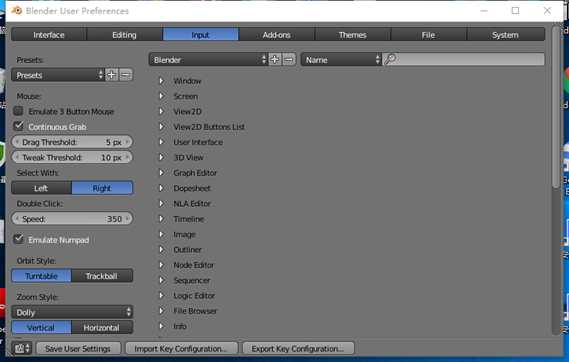The image size is (569, 362).
Task: Expand the Outliner keymap section
Action: [161, 250]
